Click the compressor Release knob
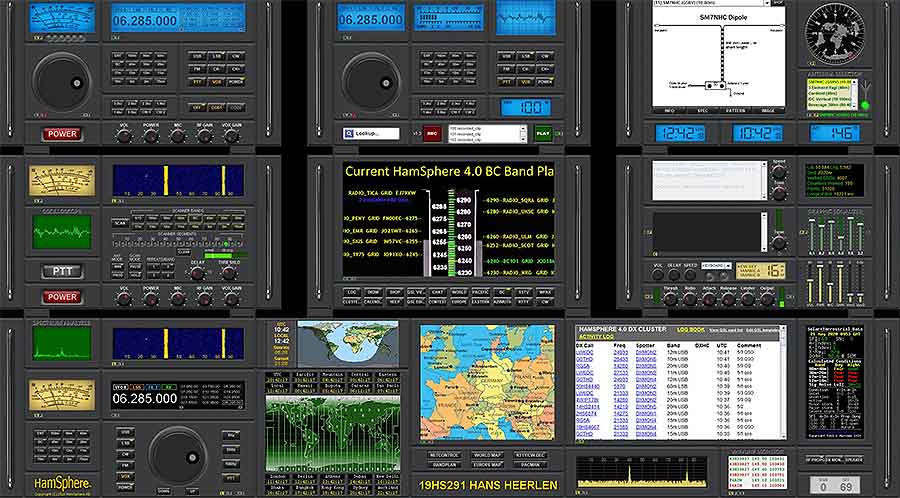Screen dimensions: 900x498 click(728, 298)
